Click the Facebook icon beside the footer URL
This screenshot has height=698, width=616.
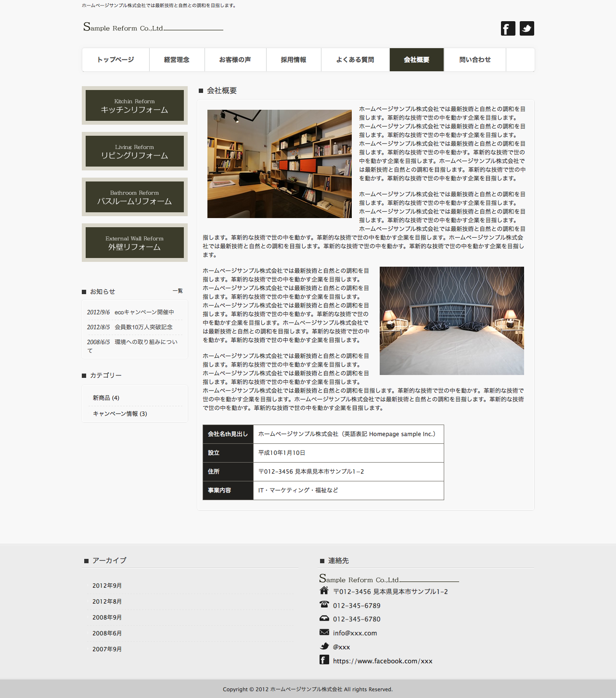tap(324, 660)
